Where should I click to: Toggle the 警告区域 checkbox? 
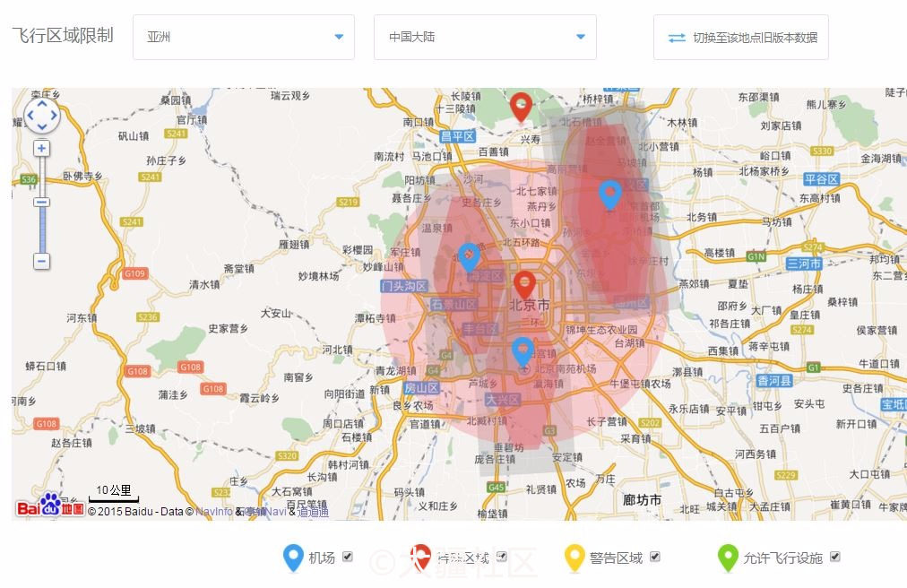pyautogui.click(x=655, y=556)
